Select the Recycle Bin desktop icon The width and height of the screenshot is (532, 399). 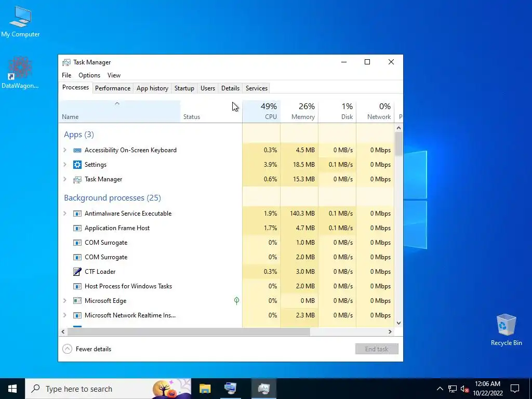point(506,330)
